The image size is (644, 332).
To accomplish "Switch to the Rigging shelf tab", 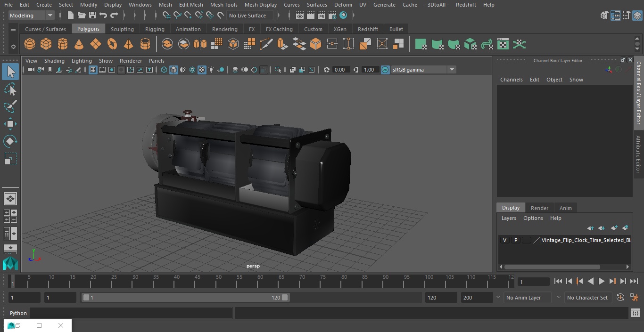I will 155,29.
